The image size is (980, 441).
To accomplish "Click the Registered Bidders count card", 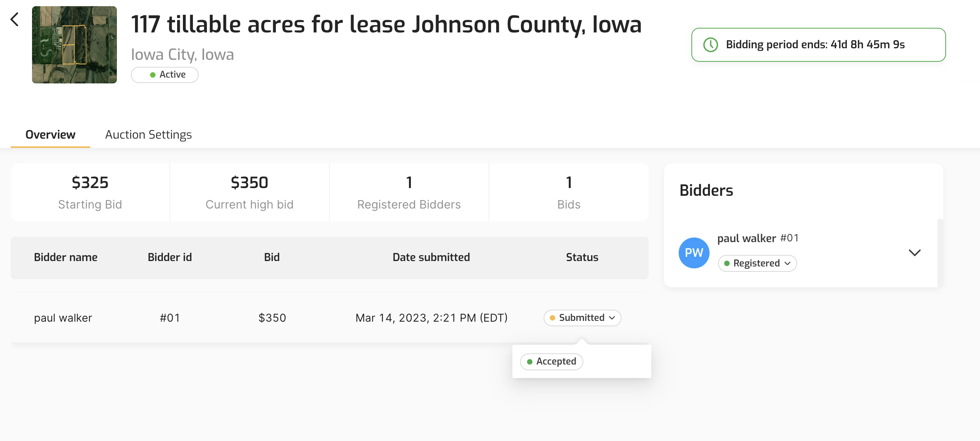I will click(x=409, y=192).
